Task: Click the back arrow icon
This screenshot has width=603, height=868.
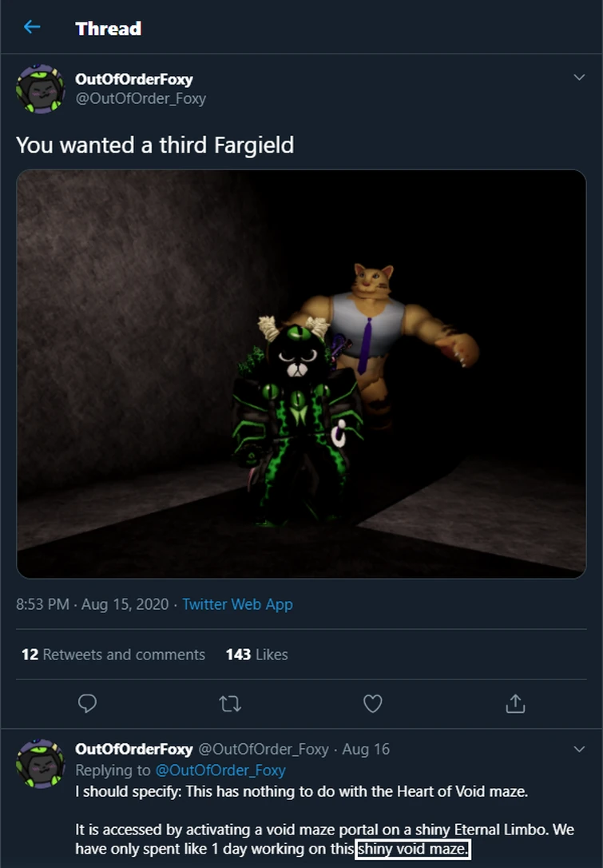Action: pyautogui.click(x=32, y=28)
